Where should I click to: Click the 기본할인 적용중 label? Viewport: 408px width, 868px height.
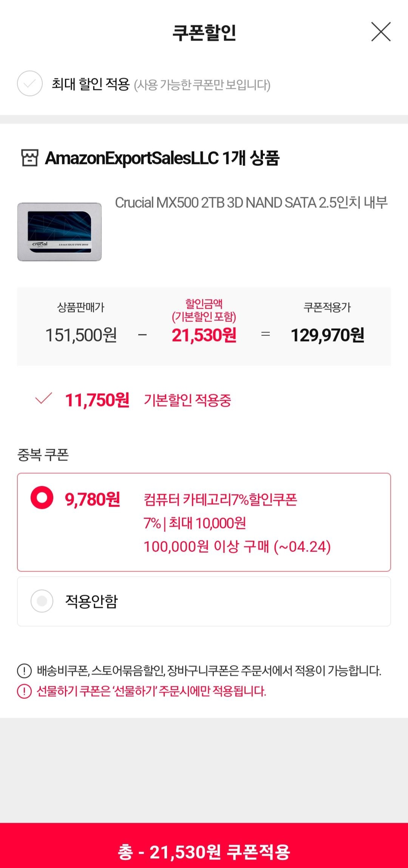pyautogui.click(x=187, y=400)
